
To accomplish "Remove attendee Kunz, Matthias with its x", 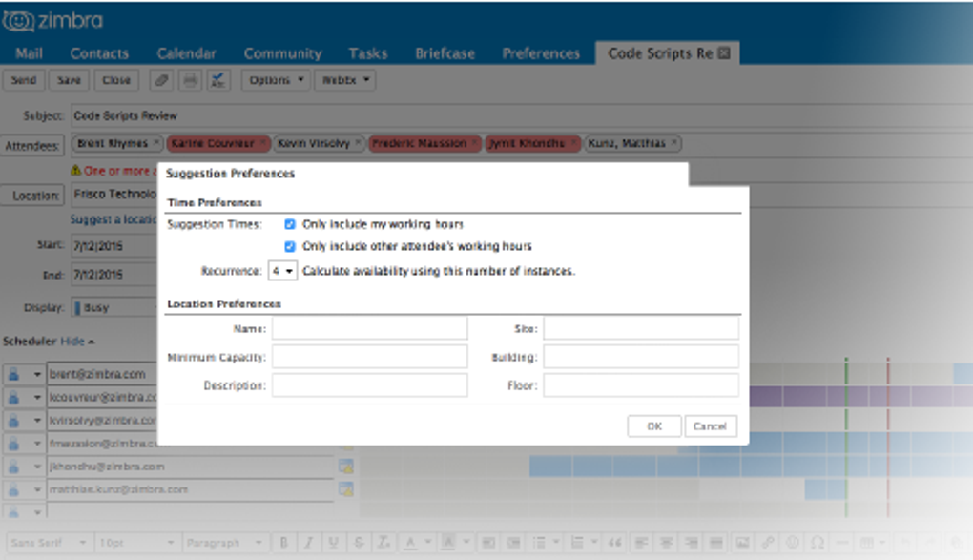I will click(673, 143).
